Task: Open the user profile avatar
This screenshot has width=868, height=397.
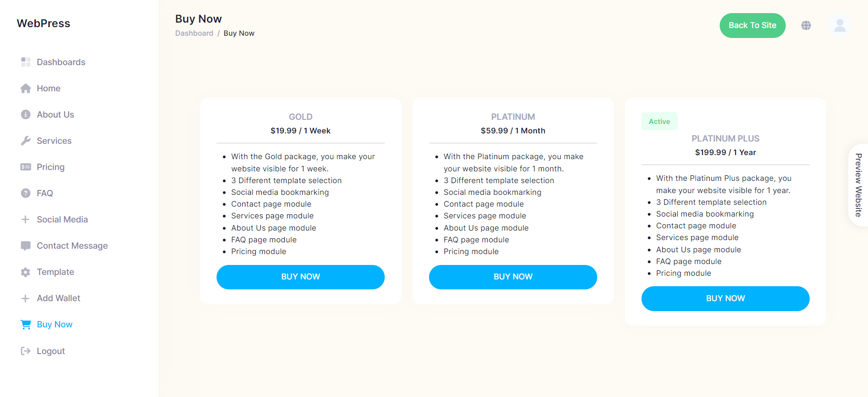Action: (840, 25)
